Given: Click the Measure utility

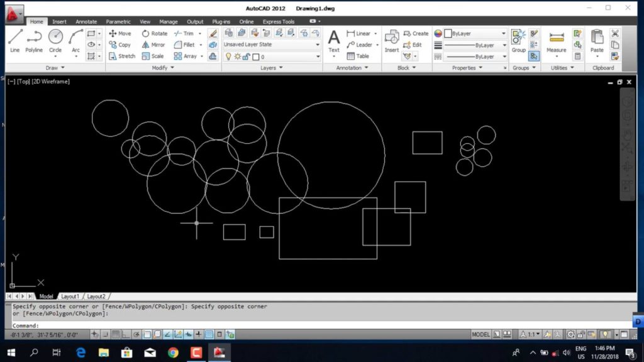Looking at the screenshot, I should click(x=557, y=41).
